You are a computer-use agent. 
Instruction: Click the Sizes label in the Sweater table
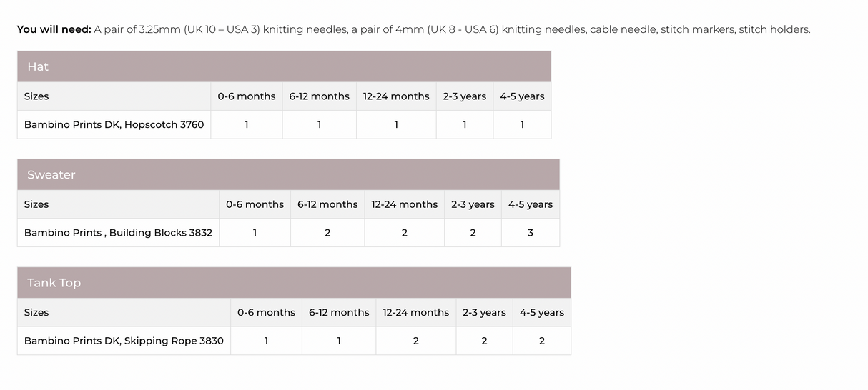pos(36,204)
